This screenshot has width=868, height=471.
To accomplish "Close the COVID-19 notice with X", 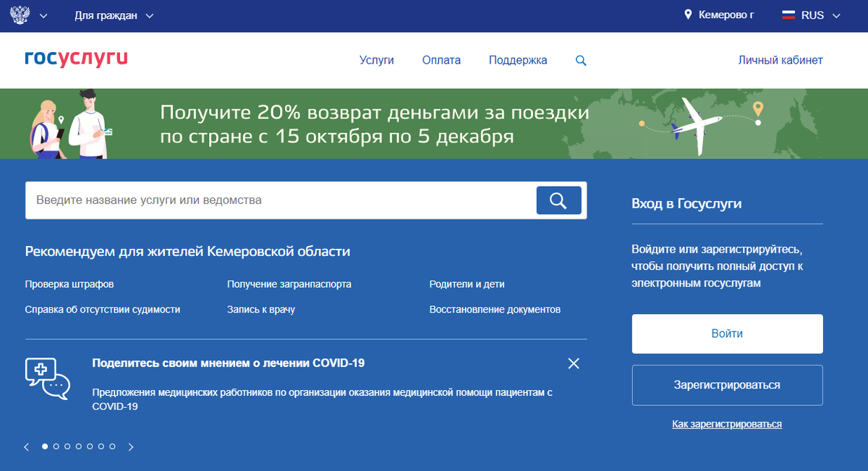I will 574,363.
